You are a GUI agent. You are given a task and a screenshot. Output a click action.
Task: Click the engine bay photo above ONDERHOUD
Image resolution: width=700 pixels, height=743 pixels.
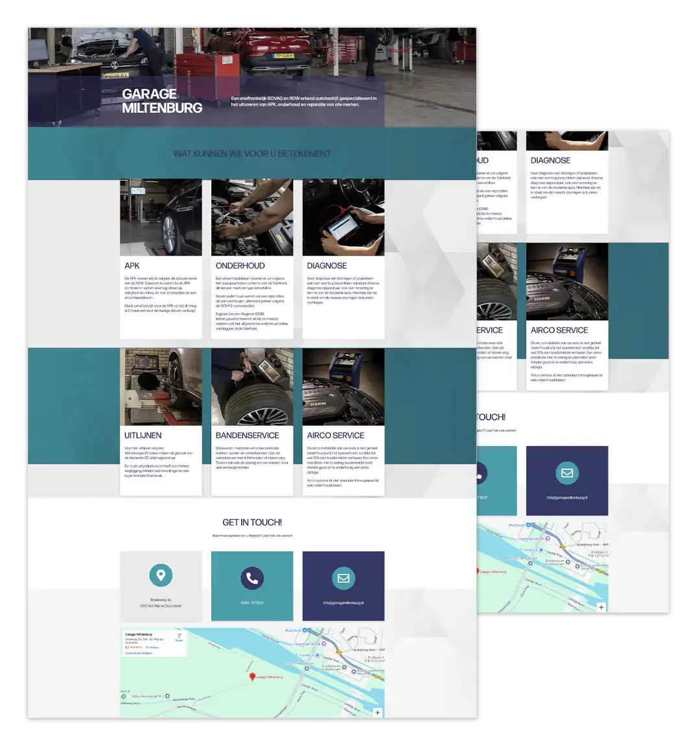point(252,218)
